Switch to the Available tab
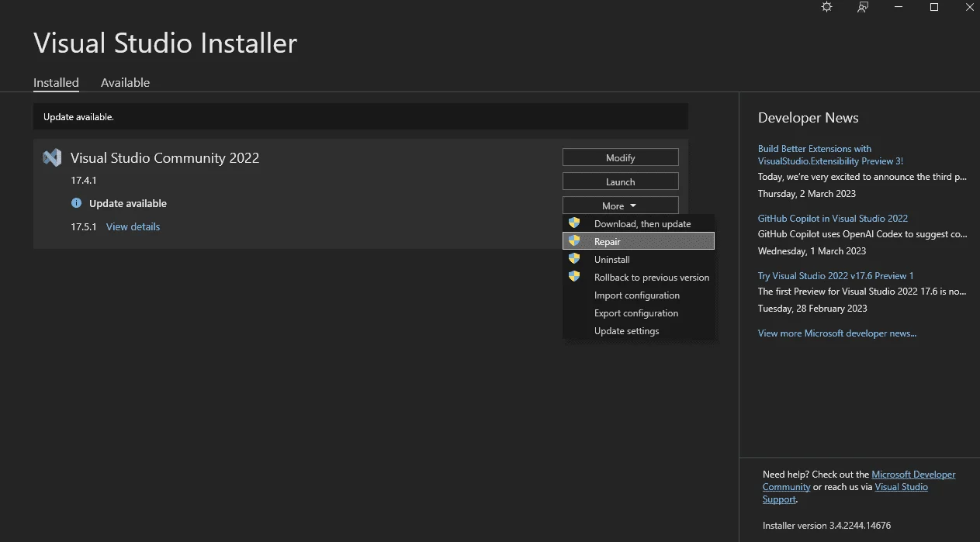This screenshot has width=980, height=542. tap(125, 82)
